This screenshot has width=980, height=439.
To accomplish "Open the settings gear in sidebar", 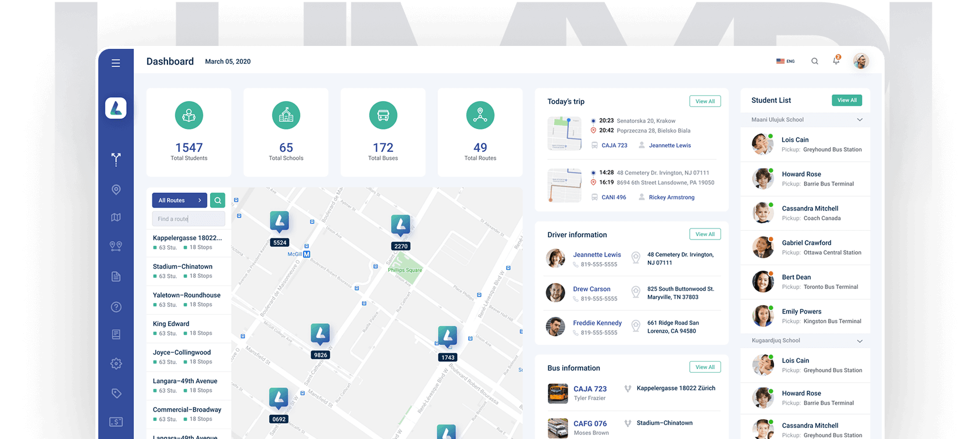I will [116, 363].
